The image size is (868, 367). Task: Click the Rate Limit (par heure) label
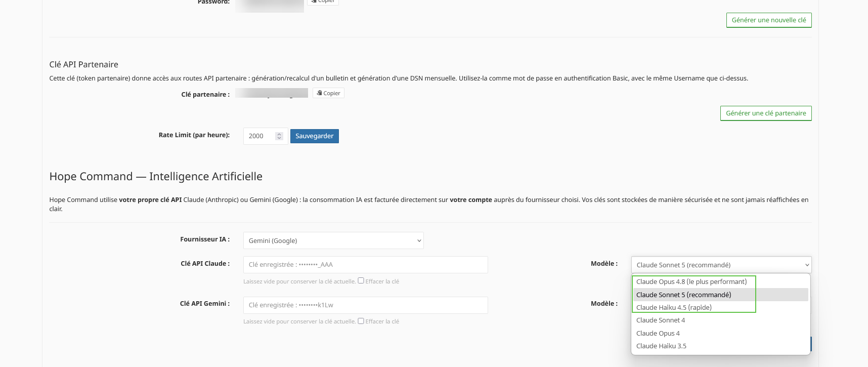pyautogui.click(x=194, y=135)
